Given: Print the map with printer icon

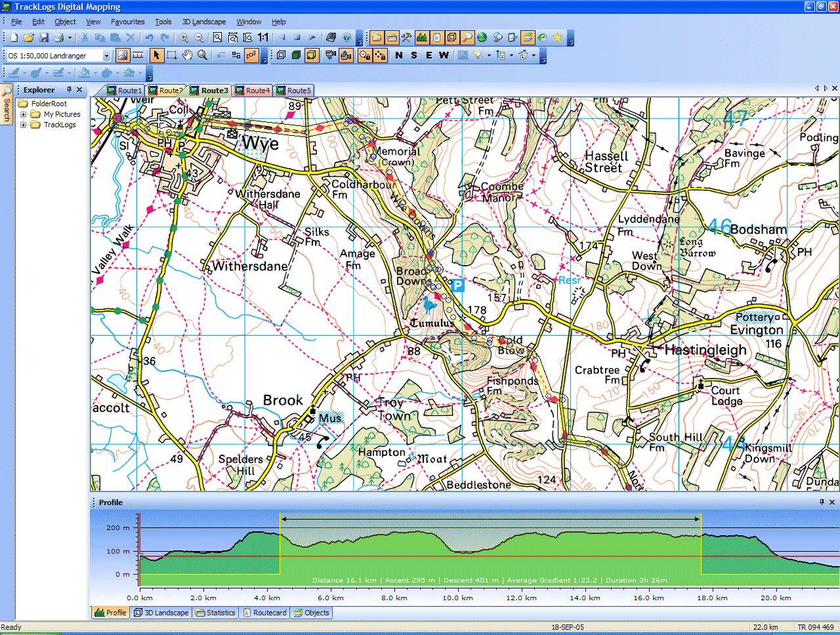Looking at the screenshot, I should pos(59,37).
